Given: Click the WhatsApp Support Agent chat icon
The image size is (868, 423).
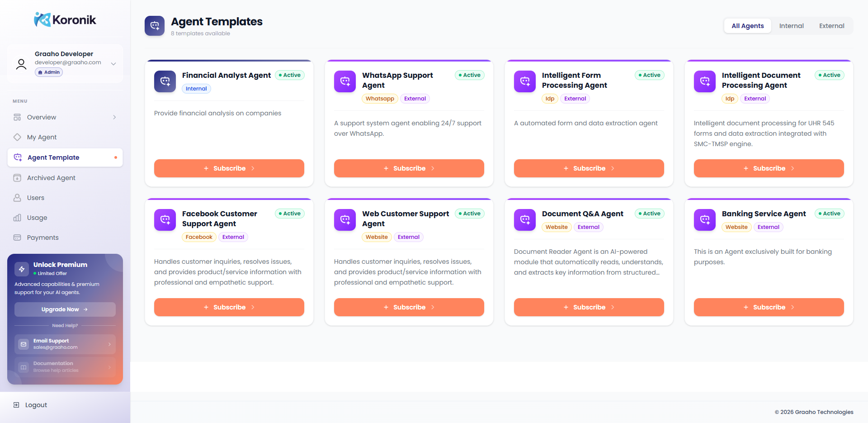Looking at the screenshot, I should [345, 81].
